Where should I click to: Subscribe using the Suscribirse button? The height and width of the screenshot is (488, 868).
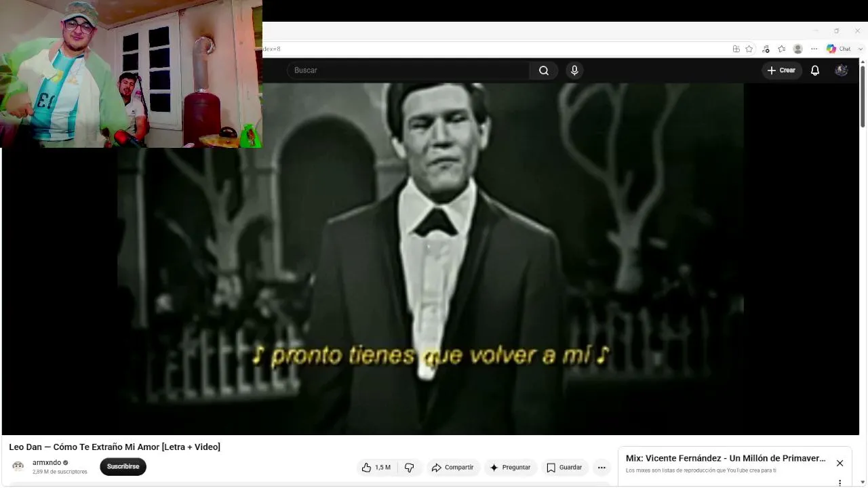[x=123, y=467]
